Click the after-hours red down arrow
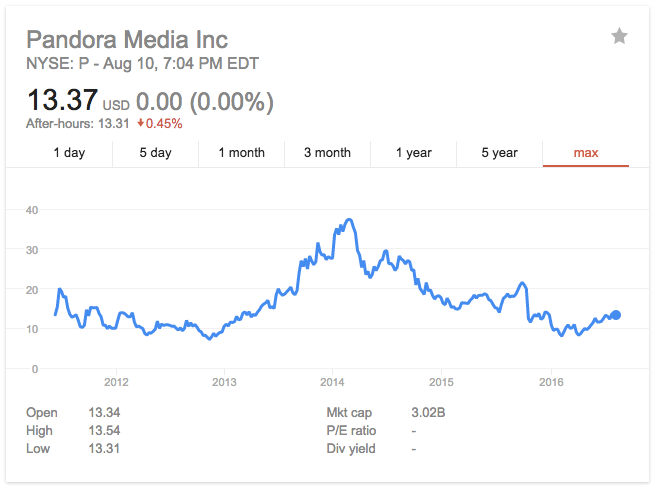The height and width of the screenshot is (486, 655). point(141,123)
